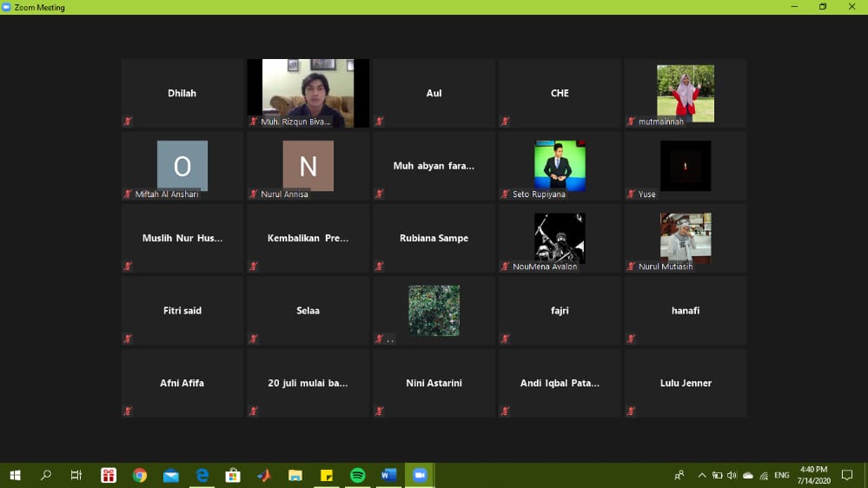Screen dimensions: 868x488
Task: Click the muted mic icon on Lulu Jenner's tile
Action: [x=631, y=411]
